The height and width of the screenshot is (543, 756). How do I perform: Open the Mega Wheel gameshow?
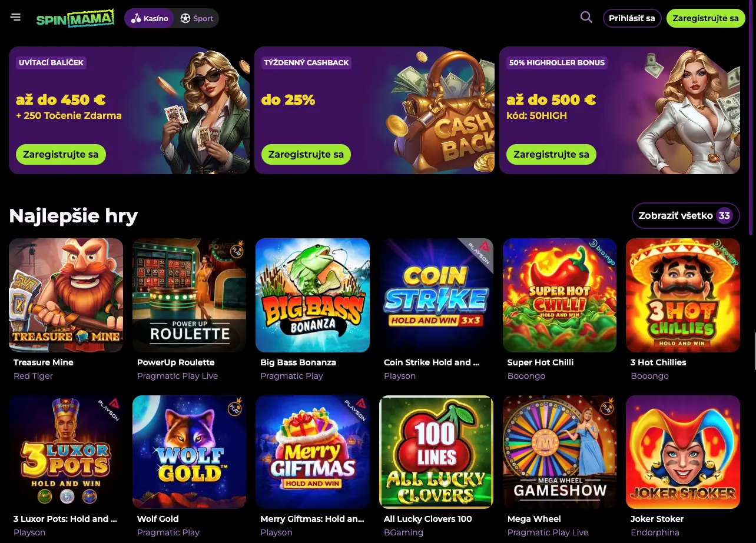(x=559, y=452)
